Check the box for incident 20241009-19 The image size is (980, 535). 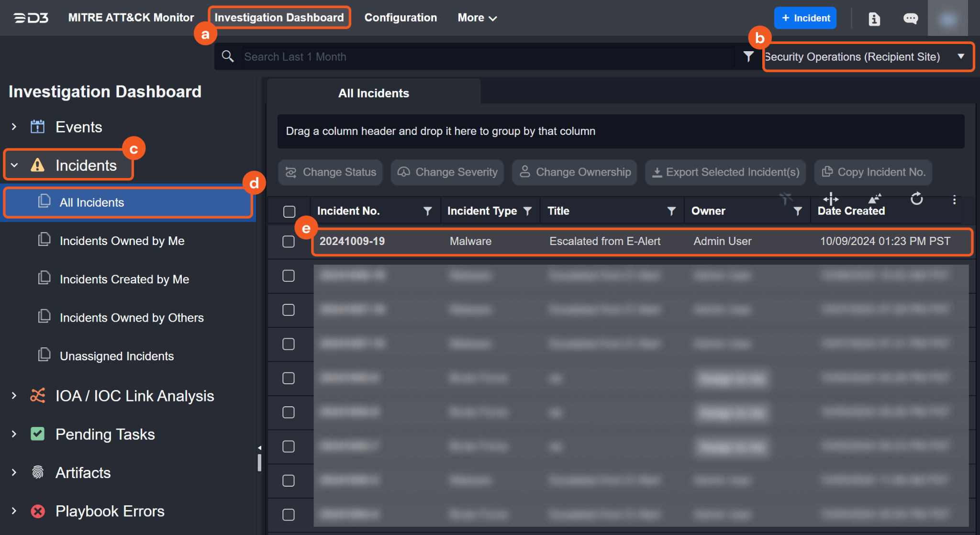click(x=289, y=242)
